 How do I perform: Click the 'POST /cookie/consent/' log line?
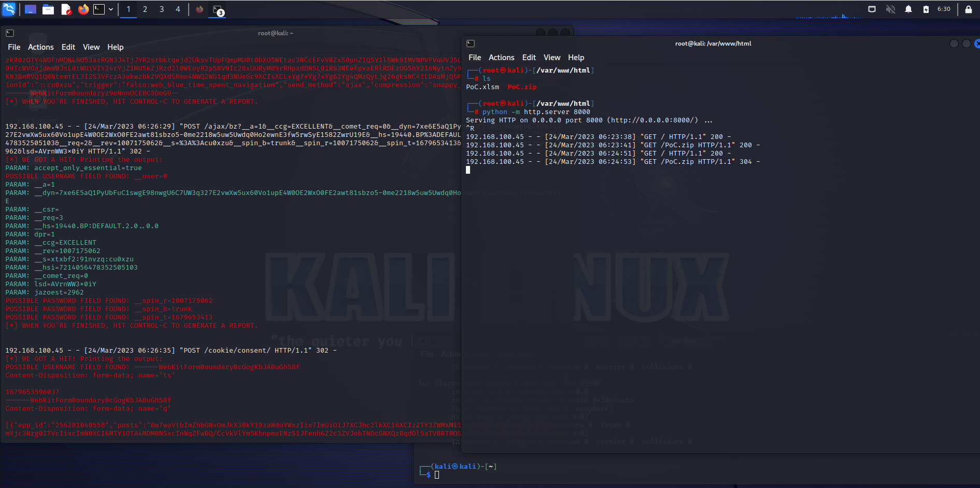tap(171, 351)
